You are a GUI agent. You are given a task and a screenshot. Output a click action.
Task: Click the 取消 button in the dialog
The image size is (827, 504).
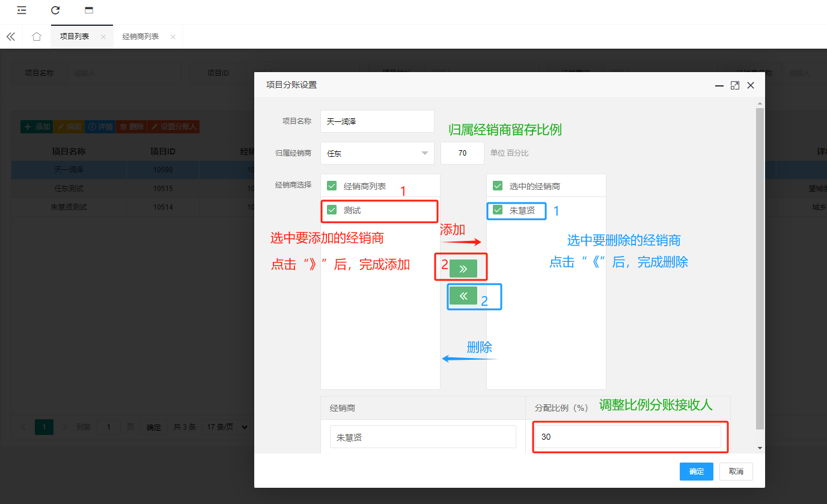point(736,472)
